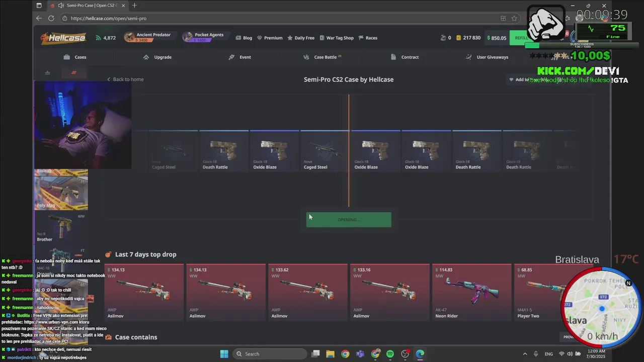The height and width of the screenshot is (362, 644).
Task: Open a new browser tab with plus icon
Action: (134, 6)
